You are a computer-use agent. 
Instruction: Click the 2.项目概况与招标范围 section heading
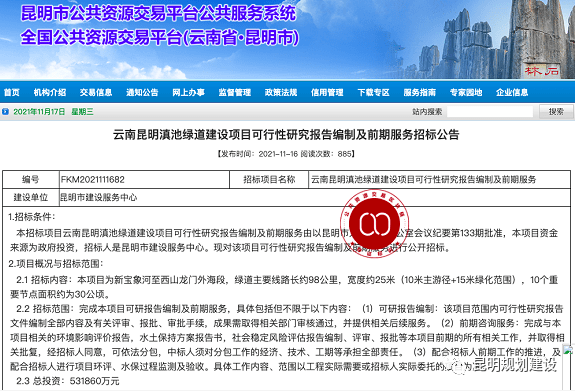tap(56, 264)
